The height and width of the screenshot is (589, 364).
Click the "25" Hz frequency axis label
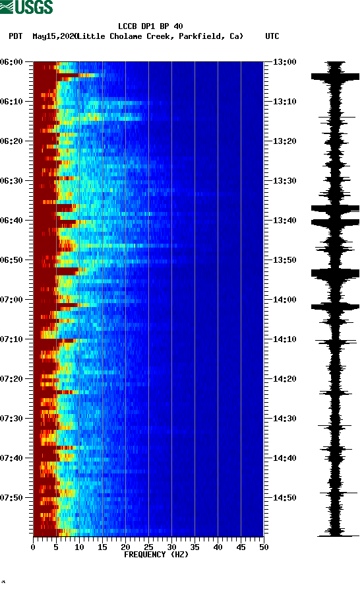(148, 547)
